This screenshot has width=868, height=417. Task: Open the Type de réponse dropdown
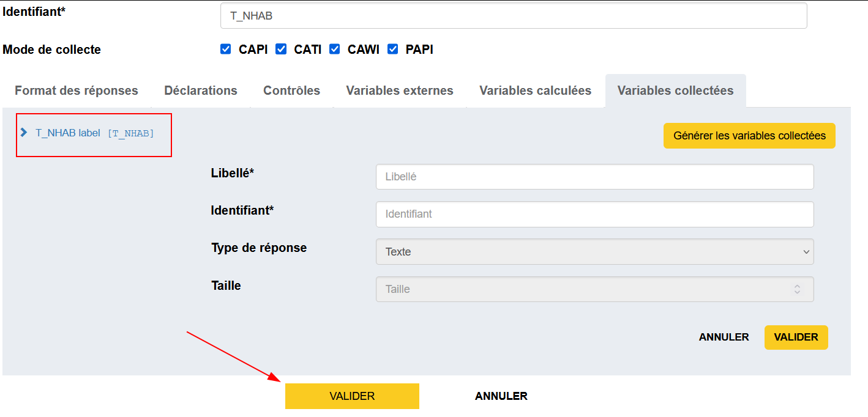[x=594, y=251]
